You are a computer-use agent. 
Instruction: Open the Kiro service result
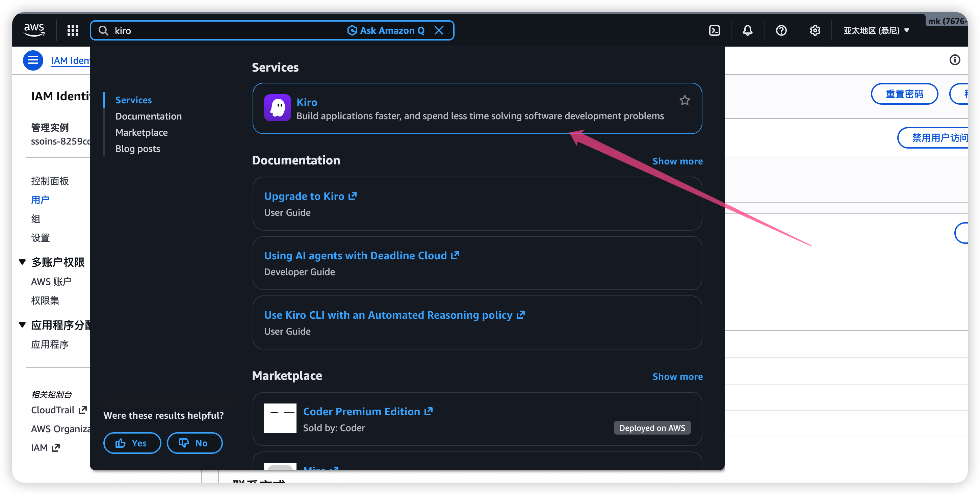tap(307, 102)
